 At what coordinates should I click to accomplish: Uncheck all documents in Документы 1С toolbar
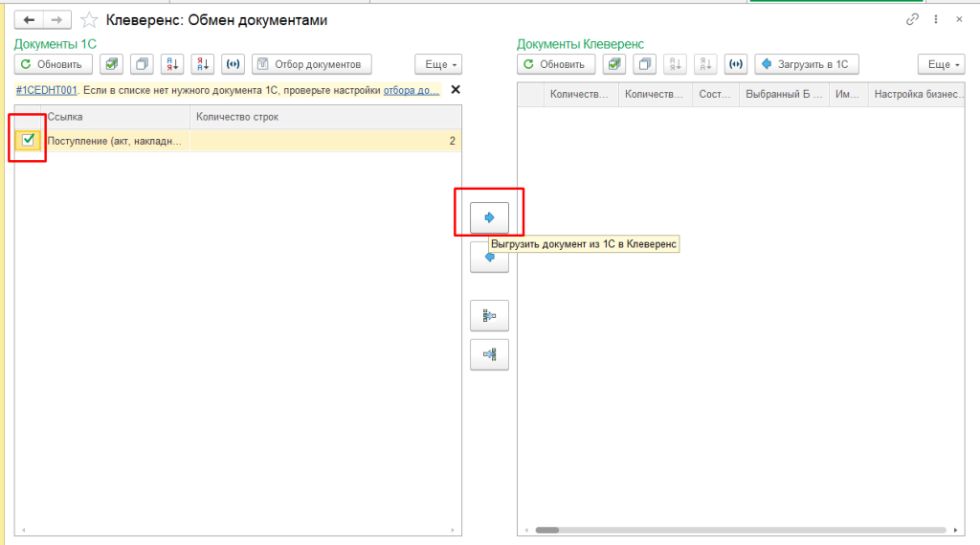tap(143, 64)
